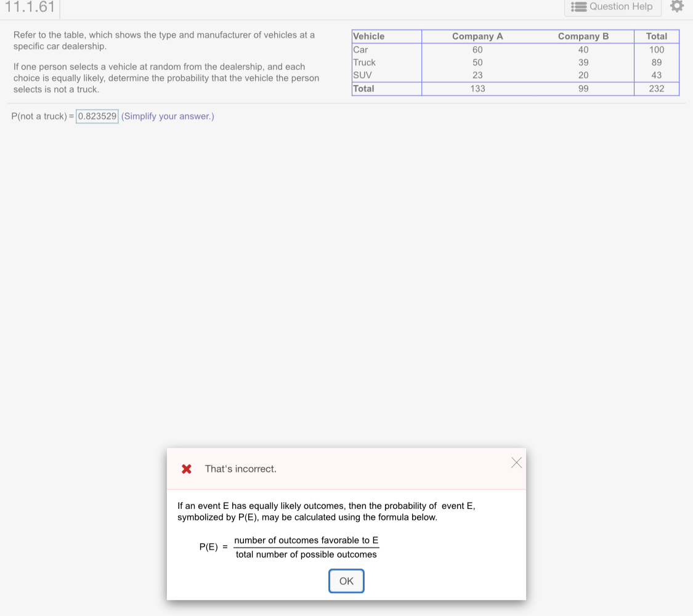Image resolution: width=693 pixels, height=616 pixels.
Task: Select the Company A table header
Action: [x=477, y=36]
